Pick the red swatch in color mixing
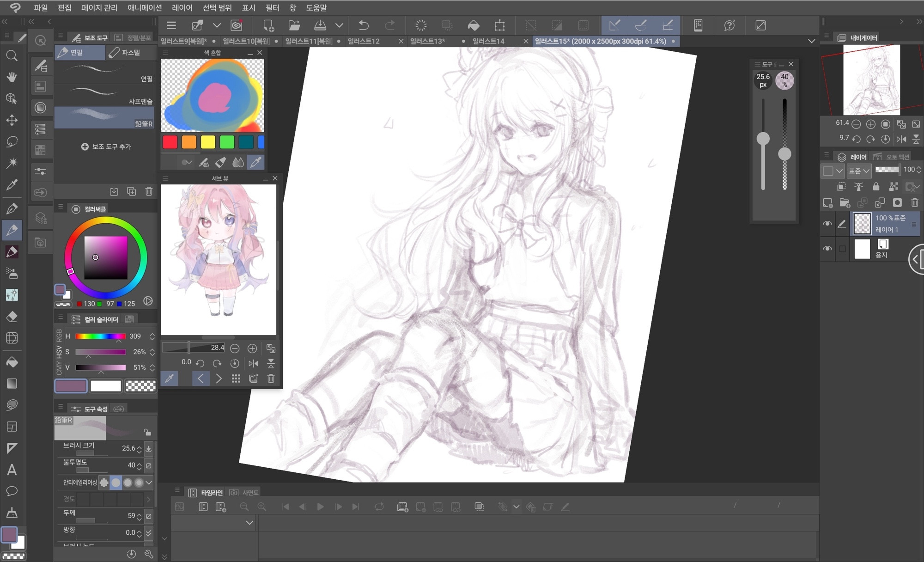The width and height of the screenshot is (924, 562). [x=170, y=142]
